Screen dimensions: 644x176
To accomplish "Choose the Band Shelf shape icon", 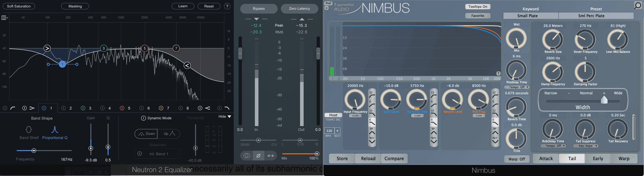I will [29, 130].
